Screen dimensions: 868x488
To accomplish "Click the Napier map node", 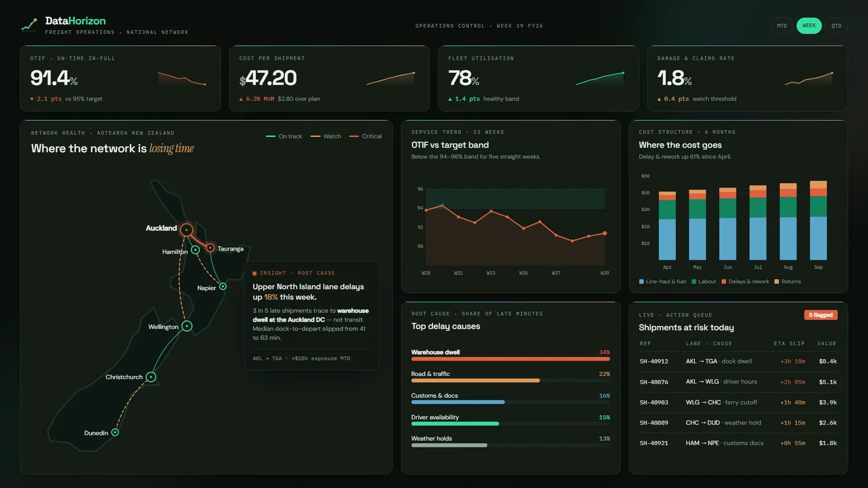I will 223,286.
